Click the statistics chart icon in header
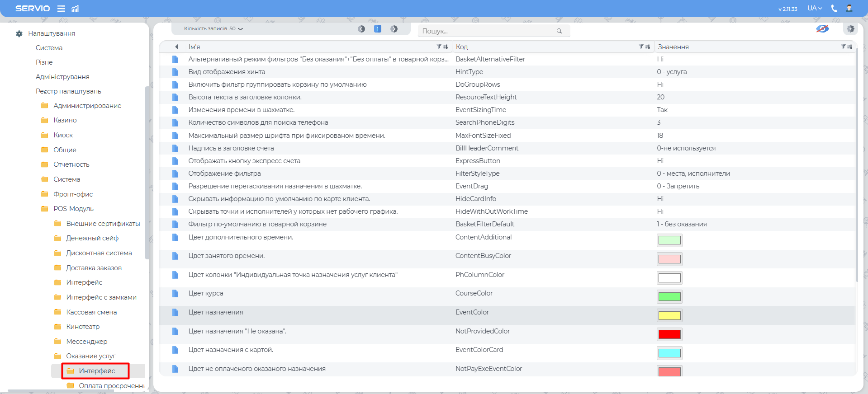 [75, 9]
